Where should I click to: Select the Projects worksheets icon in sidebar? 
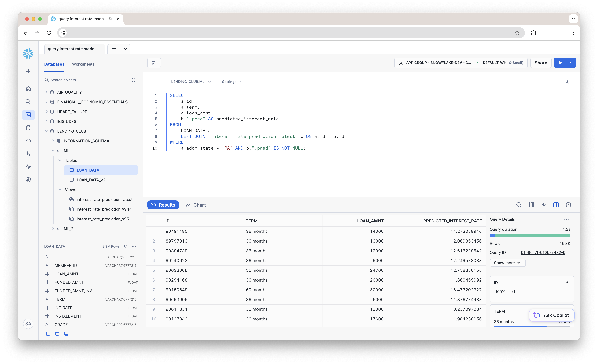point(28,115)
